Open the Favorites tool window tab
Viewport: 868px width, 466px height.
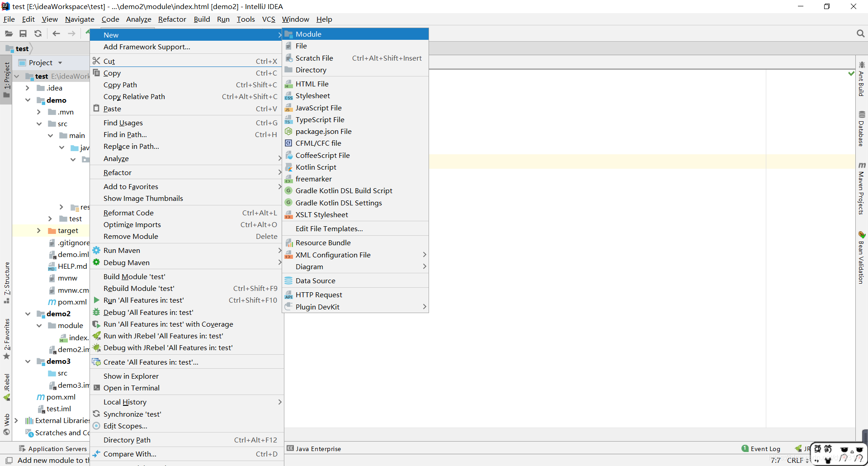click(6, 338)
